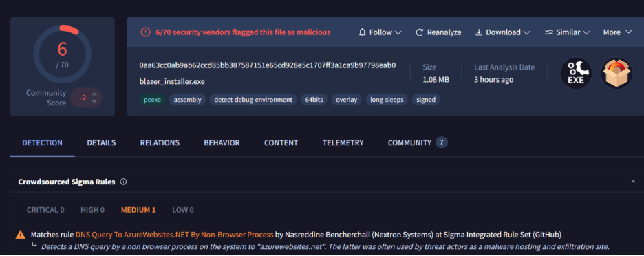This screenshot has width=644, height=256.
Task: Click the '6/70 security vendors flagged' message
Action: [243, 32]
